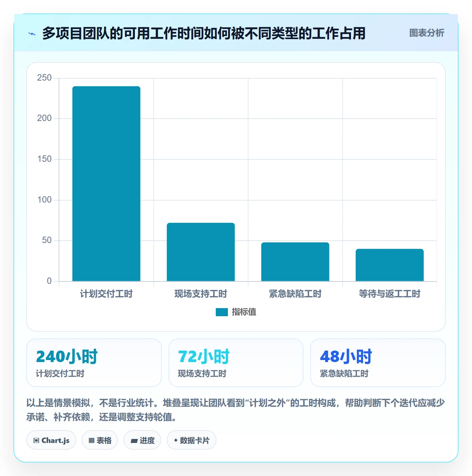Click the grid icon in the 表格 chip
Viewport: 472px width, 476px height.
pos(91,440)
